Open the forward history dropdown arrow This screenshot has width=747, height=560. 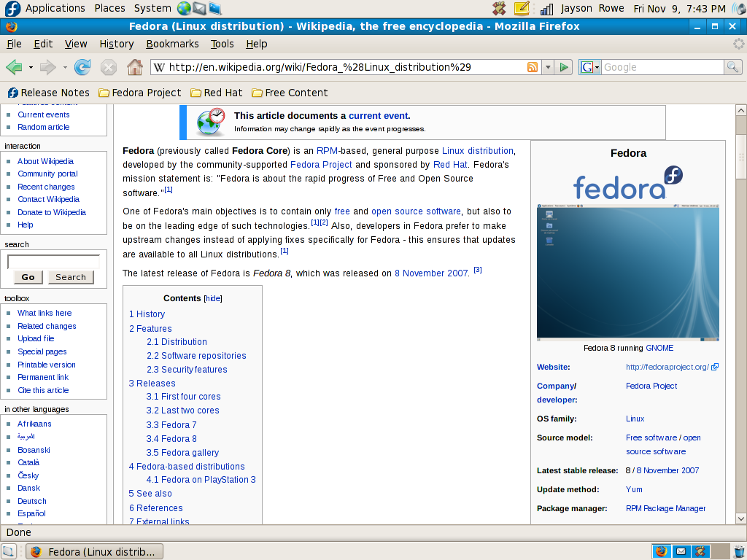point(65,68)
